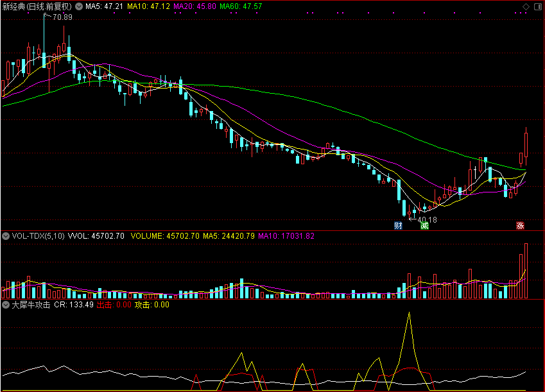Image resolution: width=545 pixels, height=392 pixels.
Task: Click the 大犀牛攻击 indicator name
Action: click(31, 305)
